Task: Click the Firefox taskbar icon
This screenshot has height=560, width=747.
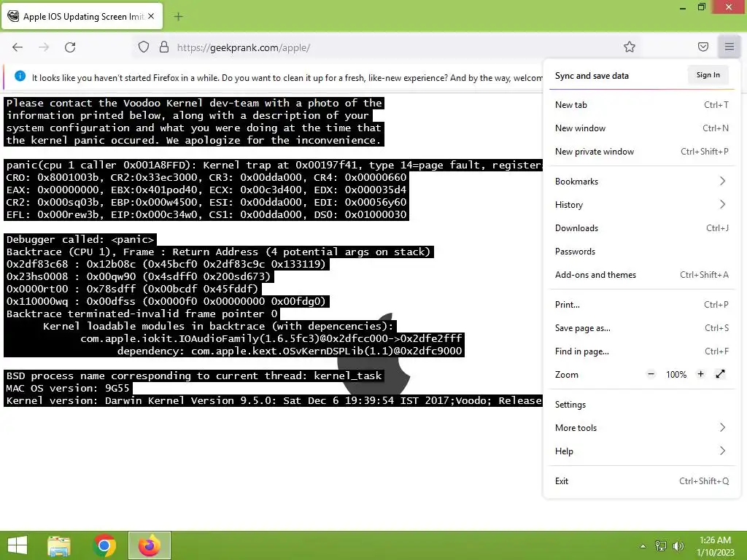Action: (x=149, y=545)
